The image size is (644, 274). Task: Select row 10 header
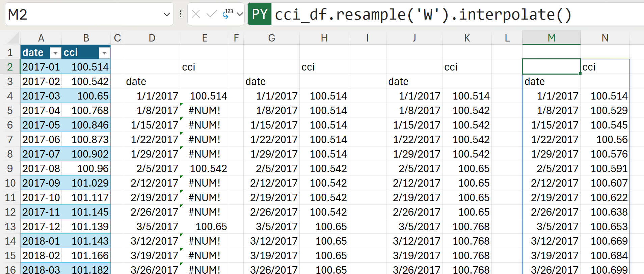(x=10, y=183)
